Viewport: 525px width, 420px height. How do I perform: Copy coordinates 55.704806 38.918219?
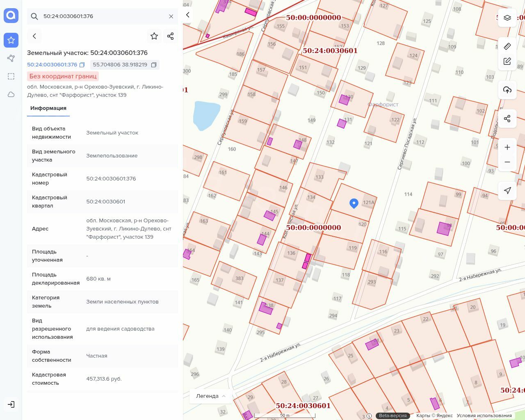tap(154, 65)
